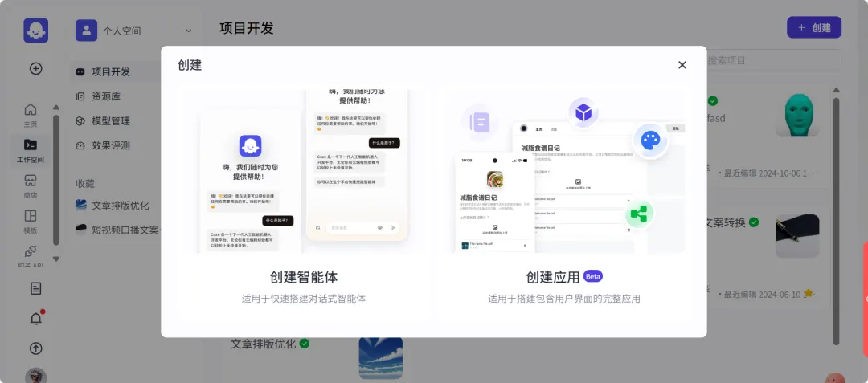Click the text 适用于搭建包含用户界面的完整应用

(564, 299)
